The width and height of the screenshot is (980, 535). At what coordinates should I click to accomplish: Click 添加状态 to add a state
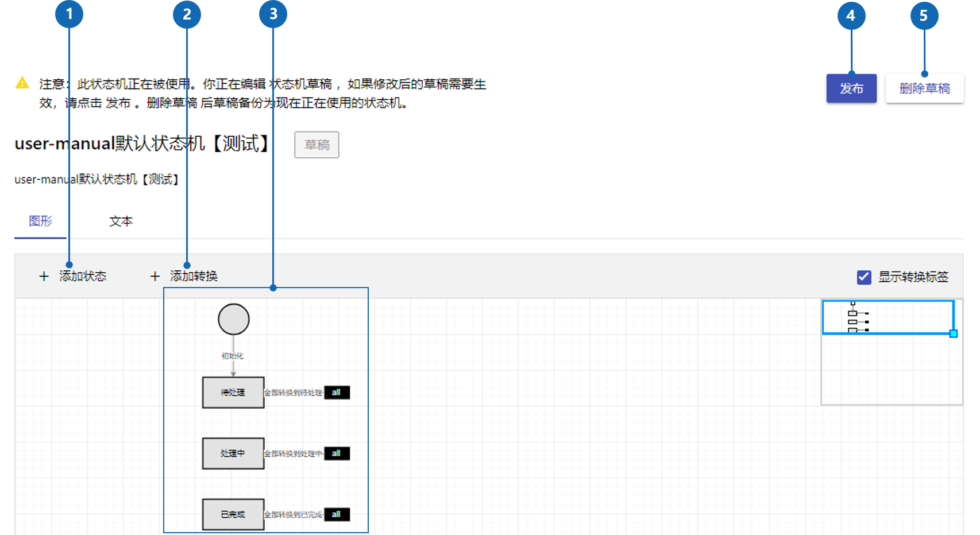pyautogui.click(x=83, y=276)
